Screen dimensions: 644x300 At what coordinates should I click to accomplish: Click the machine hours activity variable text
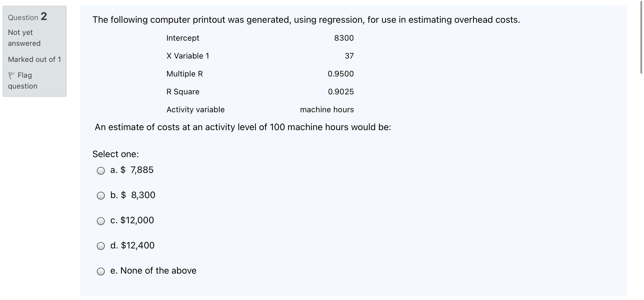(327, 110)
